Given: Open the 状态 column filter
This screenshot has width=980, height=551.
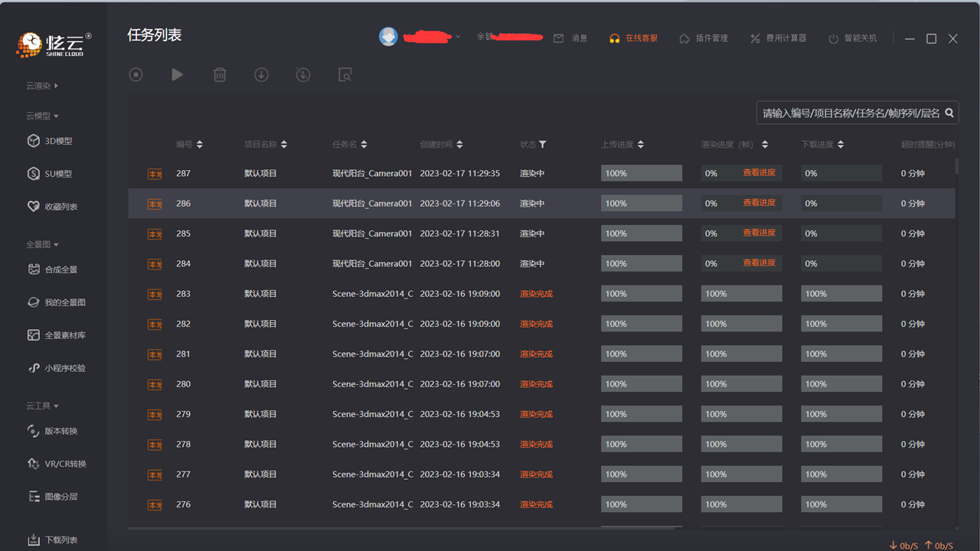Looking at the screenshot, I should (542, 145).
